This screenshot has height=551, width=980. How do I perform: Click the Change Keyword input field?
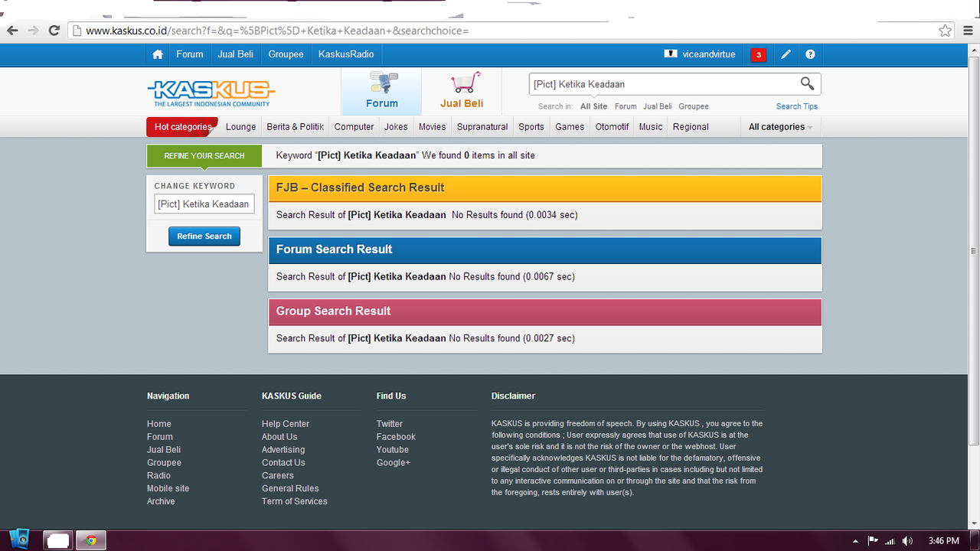204,204
